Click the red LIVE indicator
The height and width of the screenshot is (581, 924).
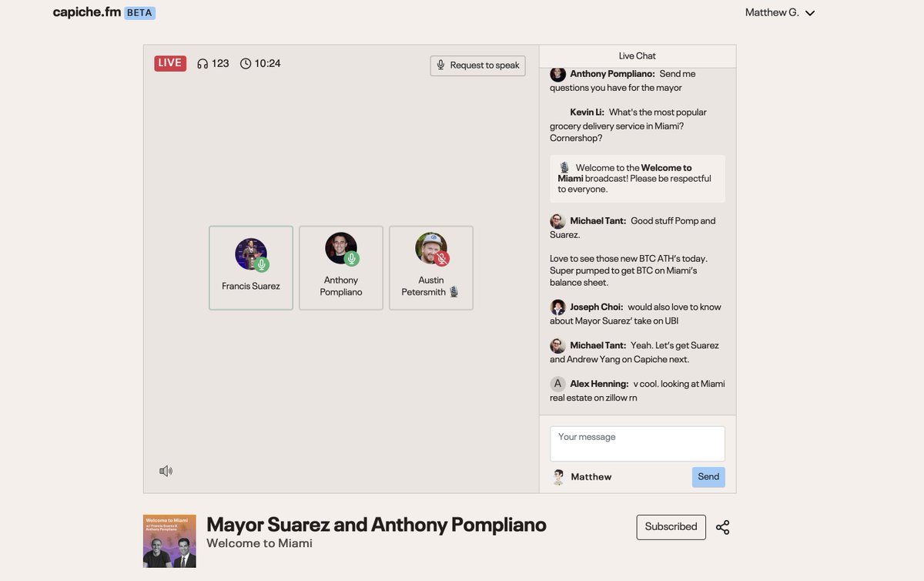(x=170, y=63)
